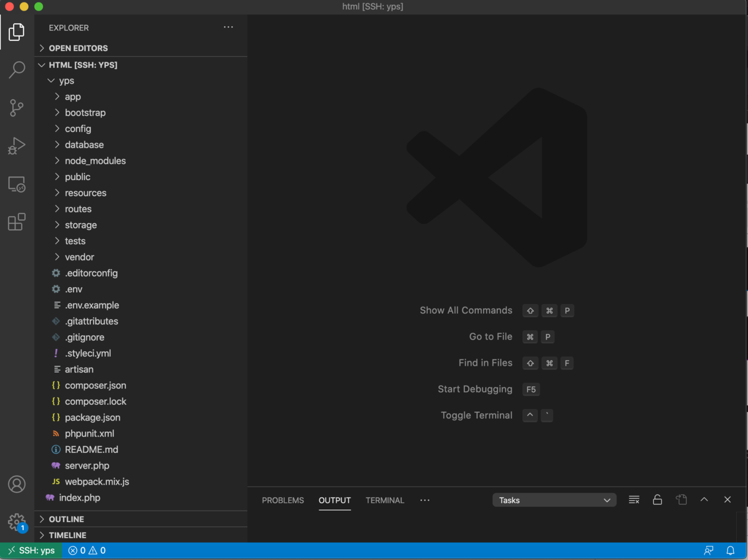748x560 pixels.
Task: Open the README.md file
Action: tap(141, 450)
